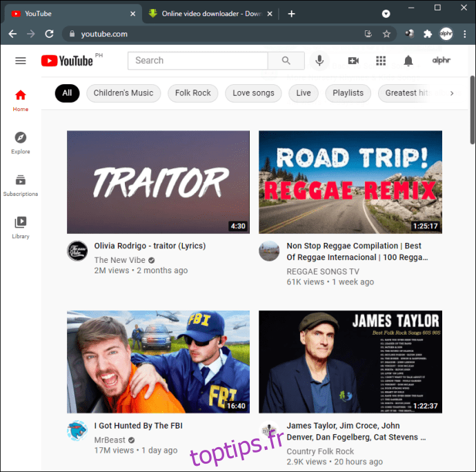Select the Love songs chip

coord(253,93)
